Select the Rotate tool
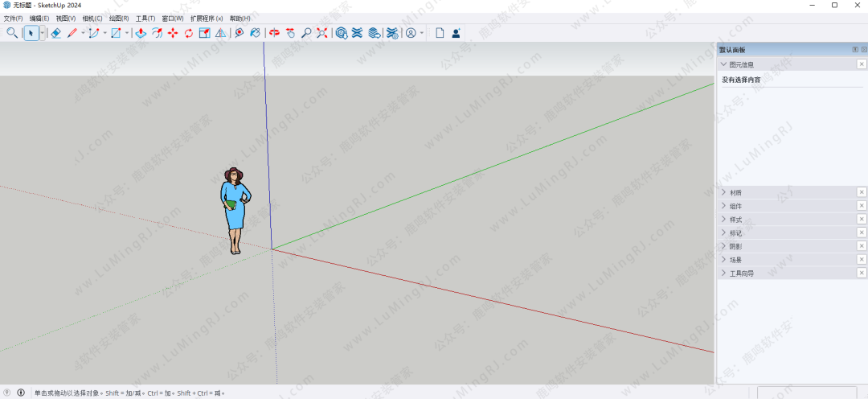 [x=188, y=33]
